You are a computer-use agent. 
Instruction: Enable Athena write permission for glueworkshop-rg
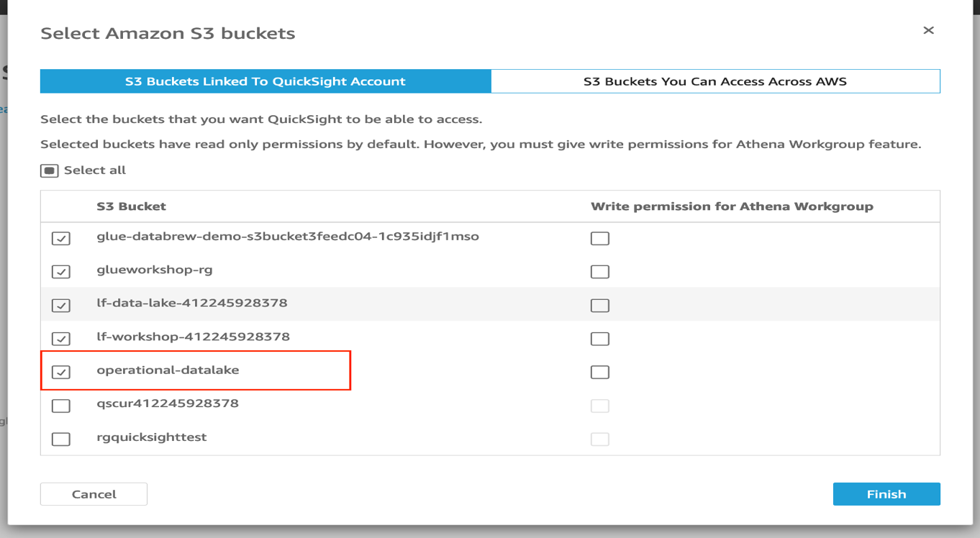click(x=600, y=272)
